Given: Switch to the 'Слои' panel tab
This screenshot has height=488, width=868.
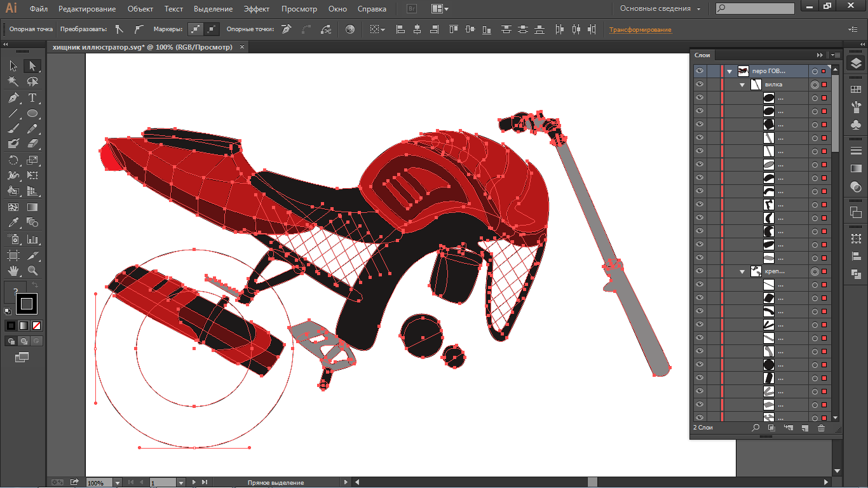Looking at the screenshot, I should [x=702, y=55].
